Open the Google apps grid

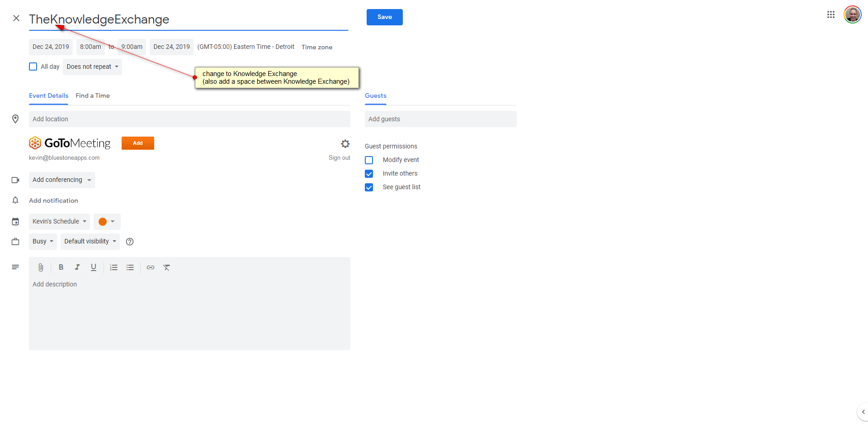tap(830, 15)
